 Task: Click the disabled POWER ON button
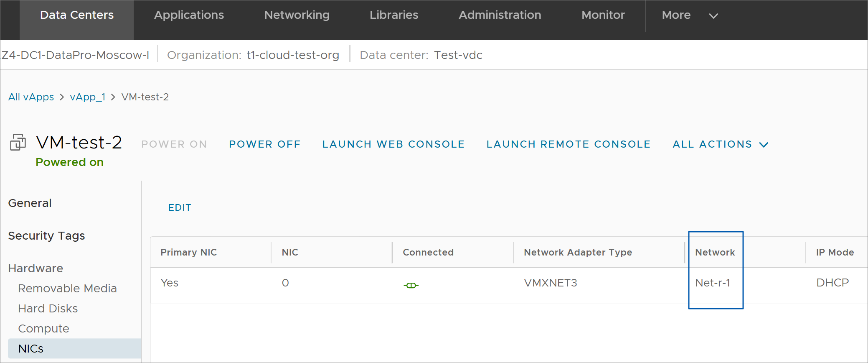tap(174, 144)
